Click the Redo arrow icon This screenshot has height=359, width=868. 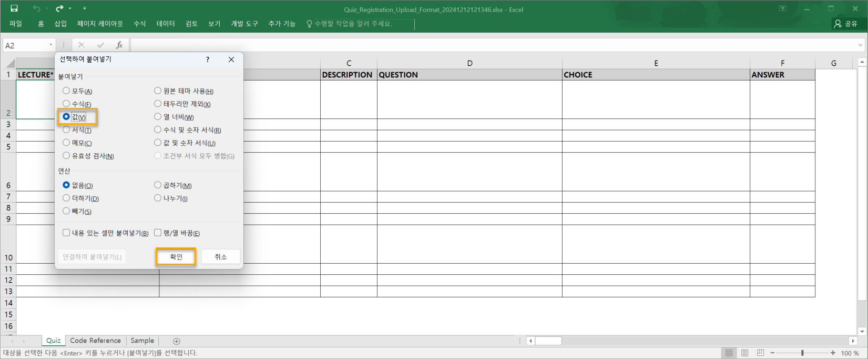point(59,8)
